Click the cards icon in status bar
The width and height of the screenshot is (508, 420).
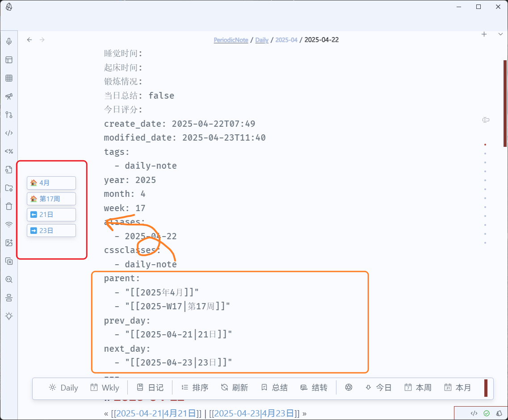click(499, 413)
